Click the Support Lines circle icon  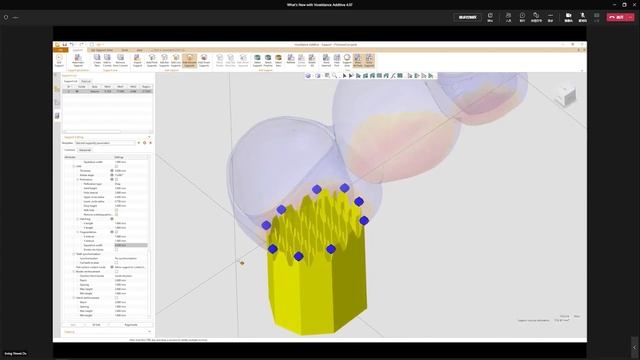click(x=347, y=60)
